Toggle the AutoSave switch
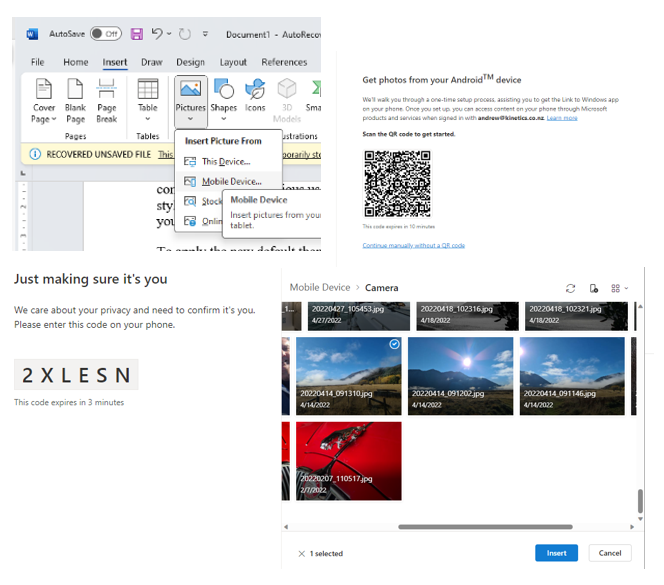The width and height of the screenshot is (664, 585). (x=105, y=33)
